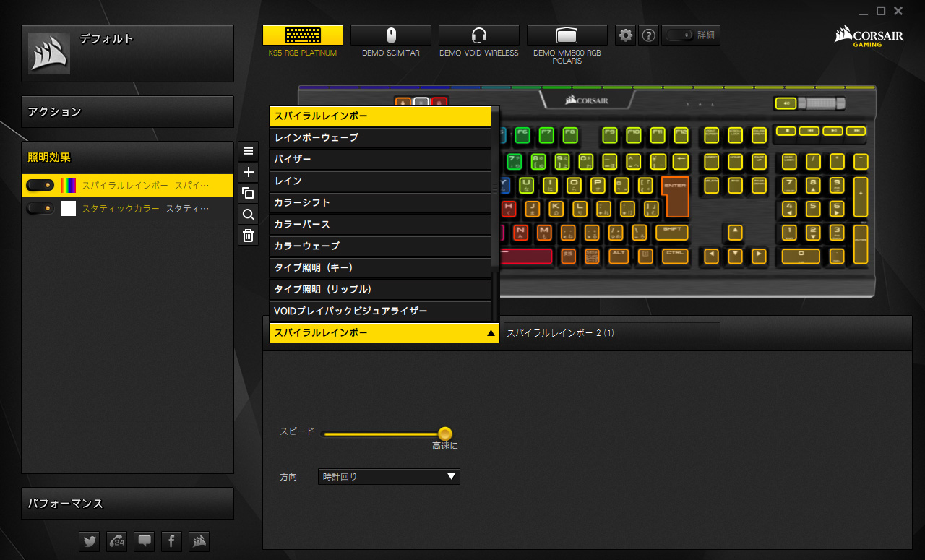Select the スタティックカラー effect row
The width and height of the screenshot is (925, 560).
pos(128,209)
